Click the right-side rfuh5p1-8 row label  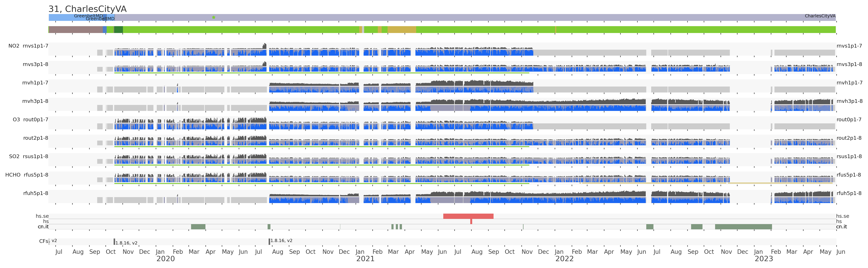point(849,193)
